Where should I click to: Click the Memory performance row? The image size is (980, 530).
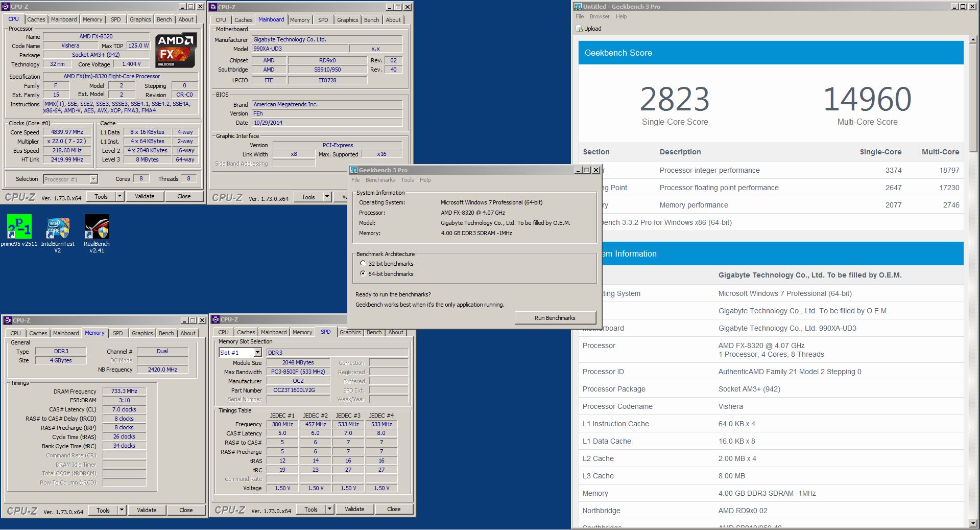point(771,205)
